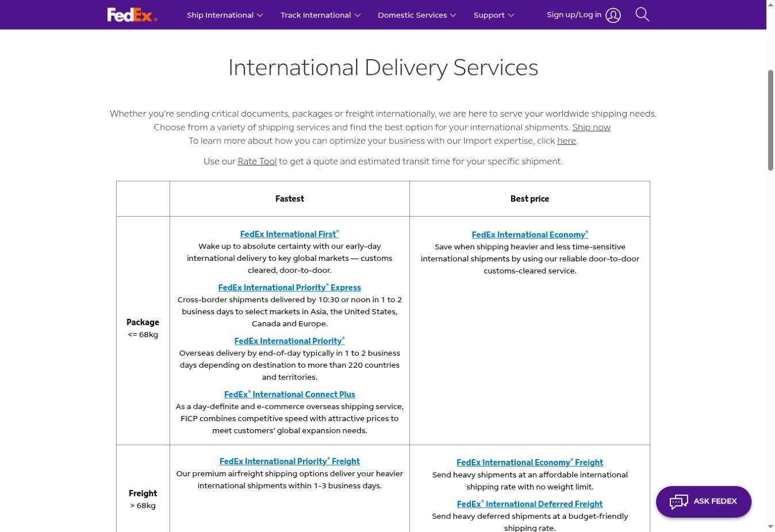Open the Rate Tool link

[257, 161]
